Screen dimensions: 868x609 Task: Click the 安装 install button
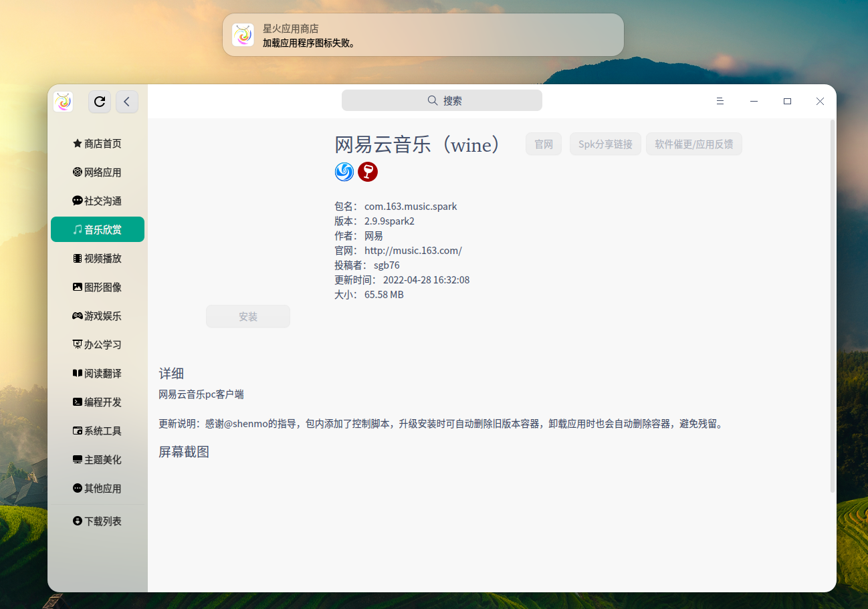click(247, 316)
